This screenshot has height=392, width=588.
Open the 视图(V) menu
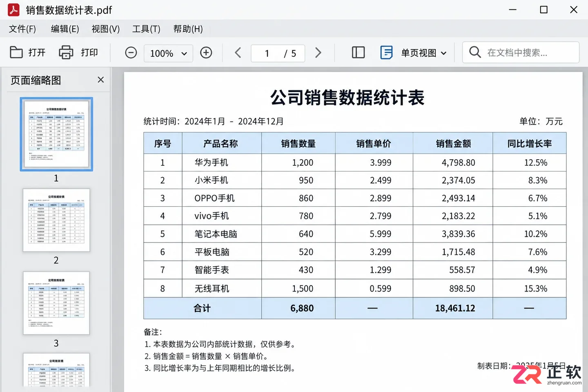106,29
